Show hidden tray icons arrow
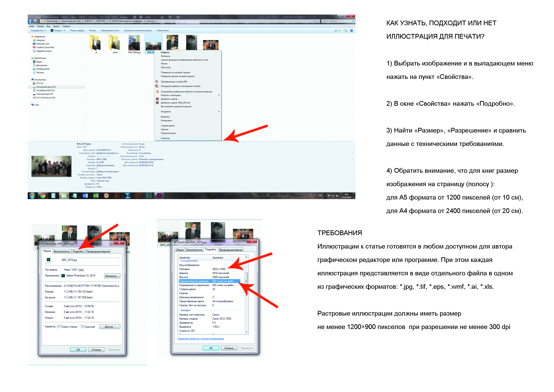Viewport: 554px width, 392px height. point(325,196)
